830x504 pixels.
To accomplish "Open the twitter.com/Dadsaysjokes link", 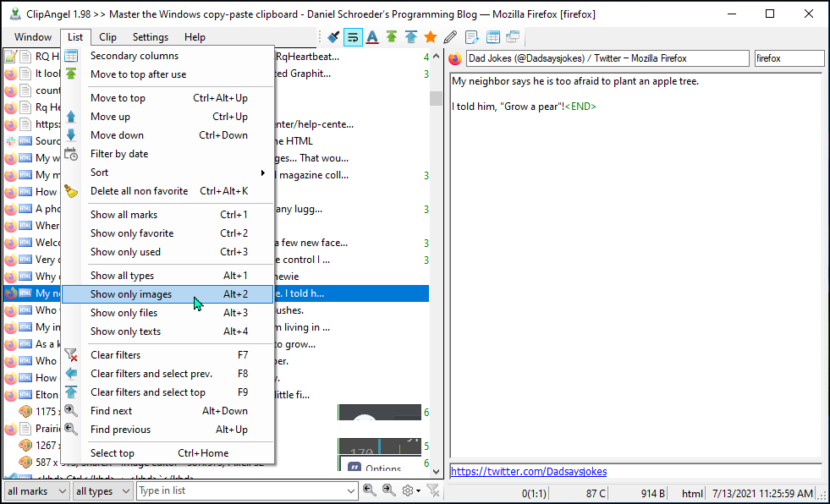I will 529,471.
